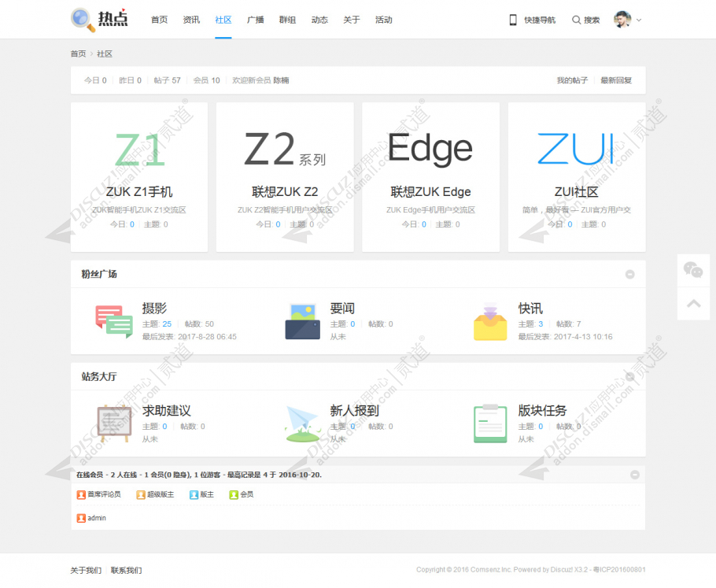This screenshot has height=588, width=716.
Task: Open 关于我们 footer link
Action: click(x=86, y=570)
